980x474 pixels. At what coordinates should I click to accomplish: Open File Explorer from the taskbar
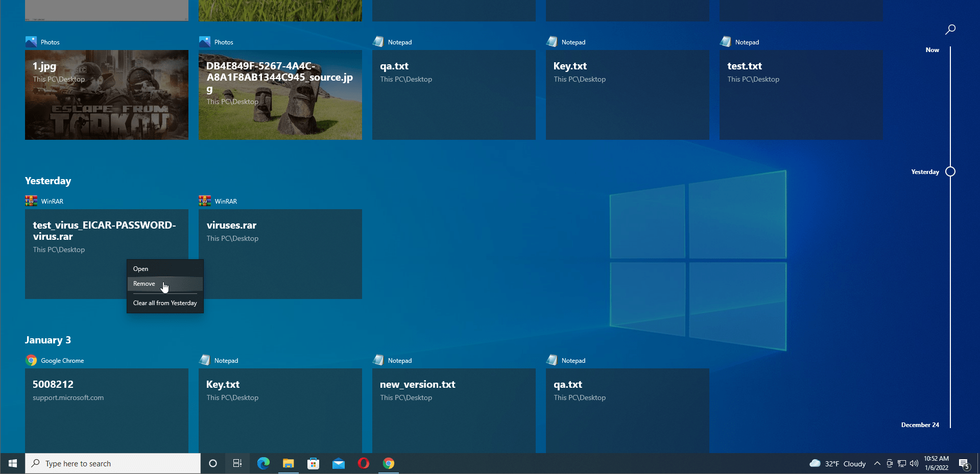(288, 463)
